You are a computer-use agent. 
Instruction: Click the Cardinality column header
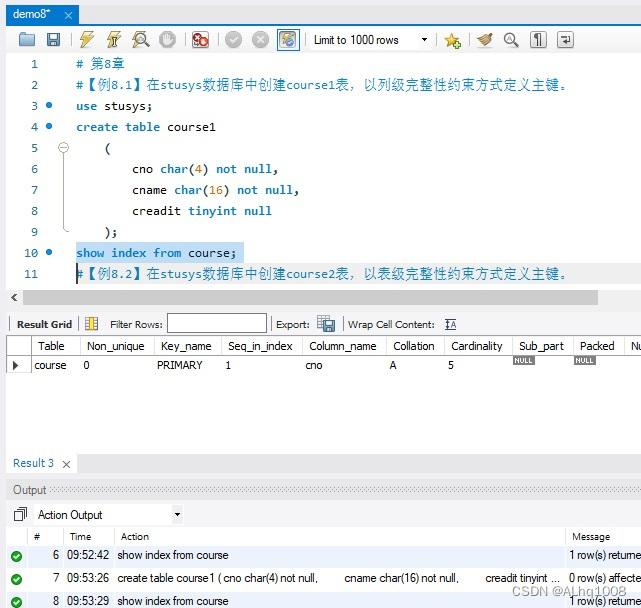click(x=478, y=346)
